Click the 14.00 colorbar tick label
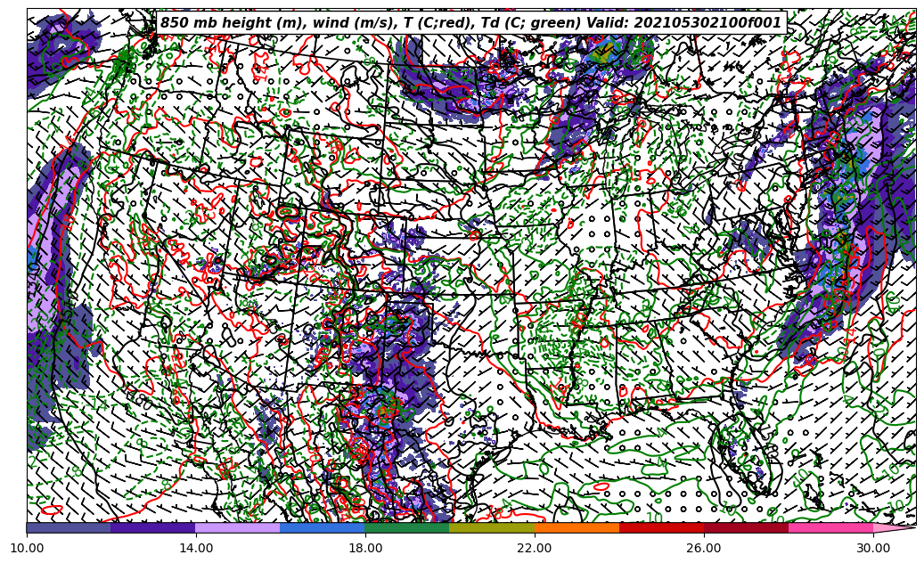Image resolution: width=924 pixels, height=563 pixels. click(196, 549)
